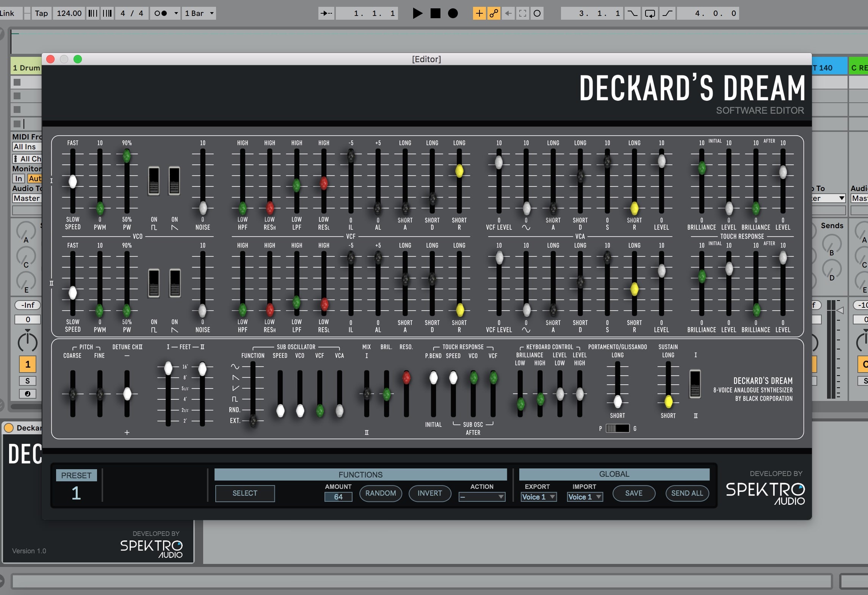Toggle the follow playback arrow icon
The width and height of the screenshot is (868, 595).
coord(326,14)
